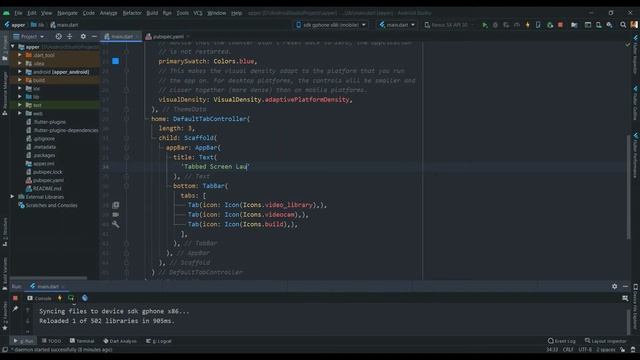This screenshot has height=360, width=640.
Task: Click the Colors.blue value in the code
Action: tap(234, 61)
